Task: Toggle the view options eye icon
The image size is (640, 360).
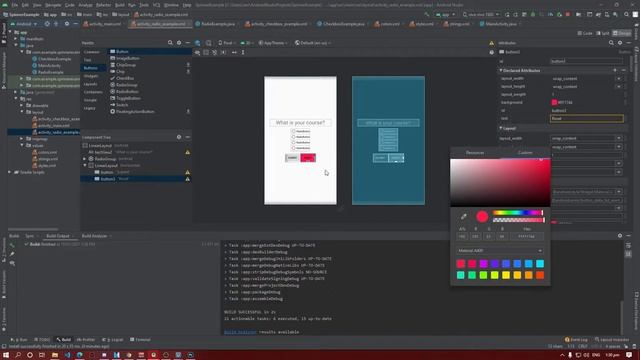Action: [x=198, y=53]
